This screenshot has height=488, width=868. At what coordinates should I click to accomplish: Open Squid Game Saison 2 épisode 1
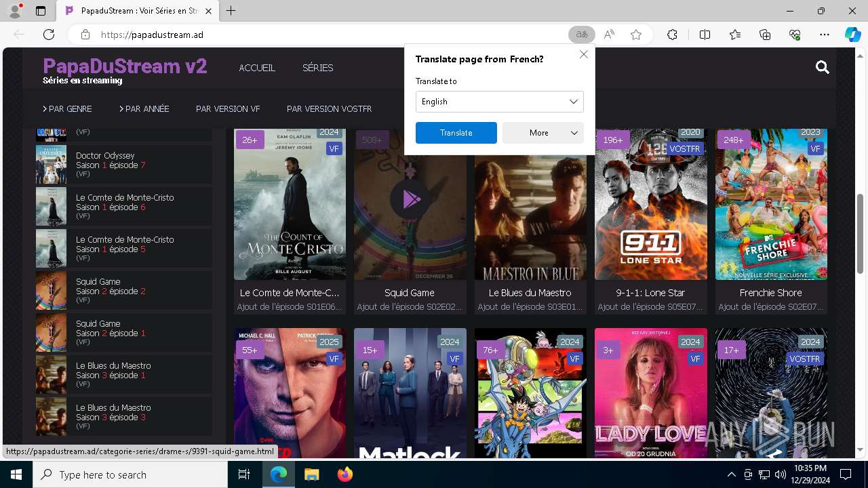(x=124, y=333)
